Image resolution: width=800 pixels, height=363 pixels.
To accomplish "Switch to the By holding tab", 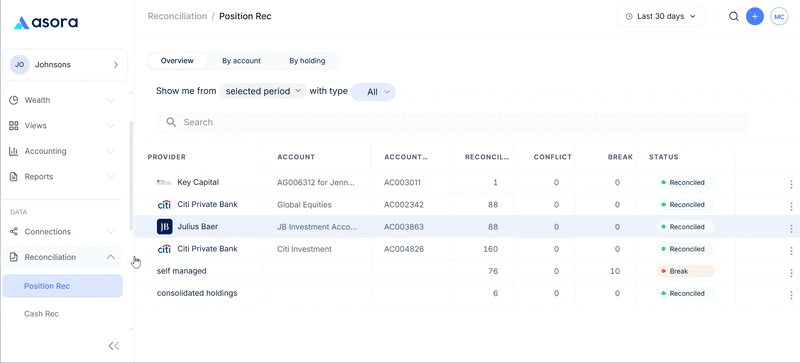I will (307, 61).
